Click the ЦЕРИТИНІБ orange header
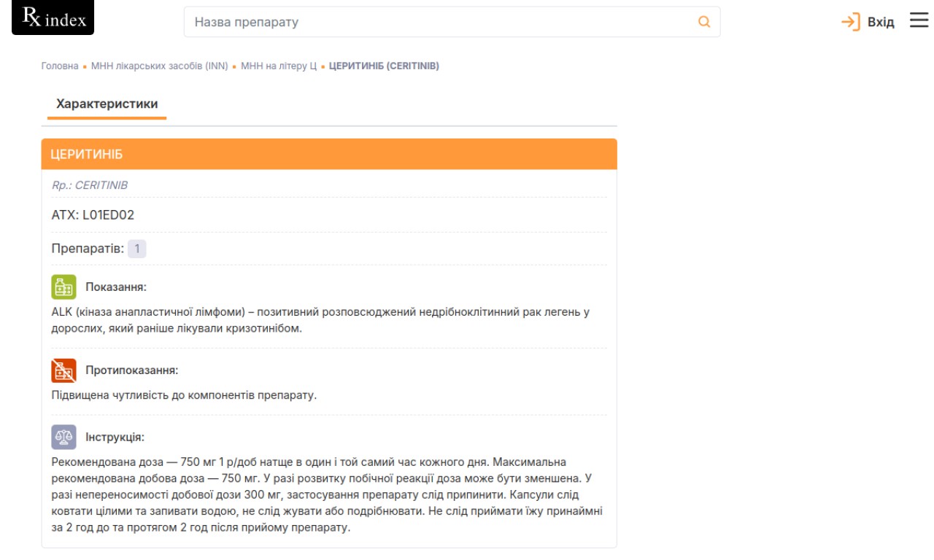934x560 pixels. pos(328,155)
